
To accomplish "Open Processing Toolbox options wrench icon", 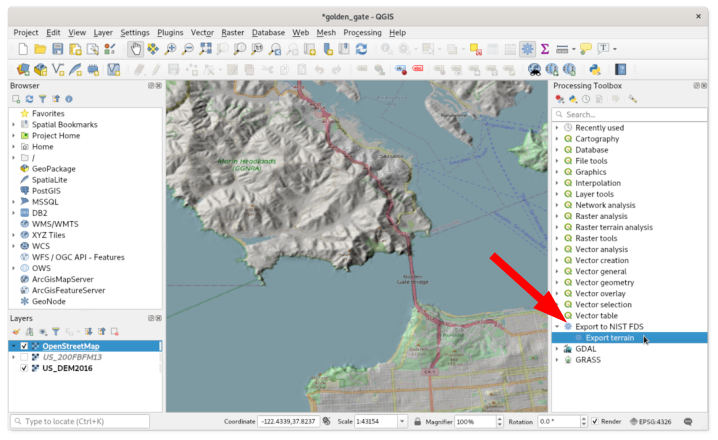I will (x=633, y=99).
